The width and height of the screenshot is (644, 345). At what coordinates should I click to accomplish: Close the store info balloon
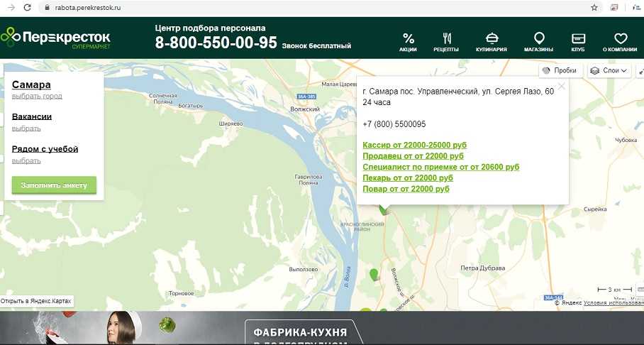562,86
